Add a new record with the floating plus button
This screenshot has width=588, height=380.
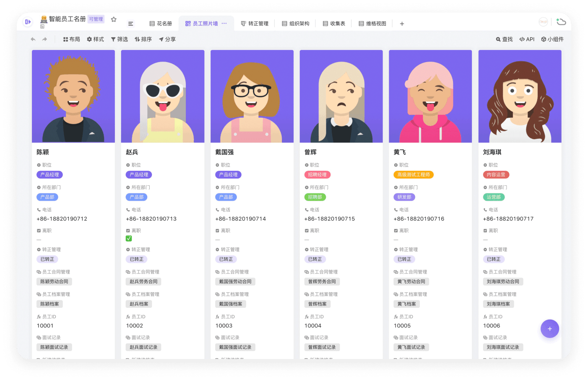[x=550, y=328]
